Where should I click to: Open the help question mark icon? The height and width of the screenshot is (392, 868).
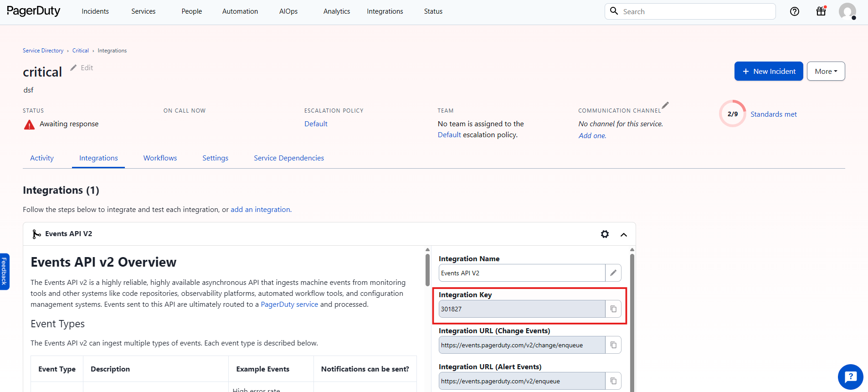tap(795, 11)
